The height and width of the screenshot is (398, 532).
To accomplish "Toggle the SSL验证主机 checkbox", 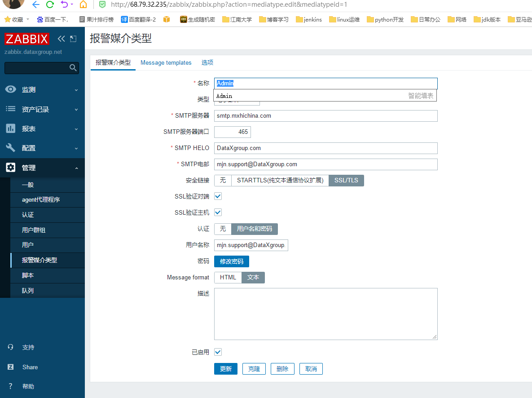I will coord(218,212).
